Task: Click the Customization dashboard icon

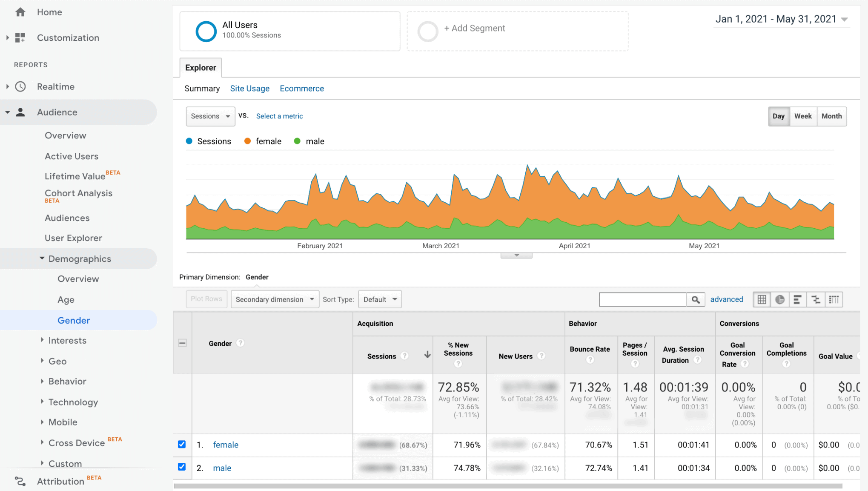Action: tap(20, 37)
